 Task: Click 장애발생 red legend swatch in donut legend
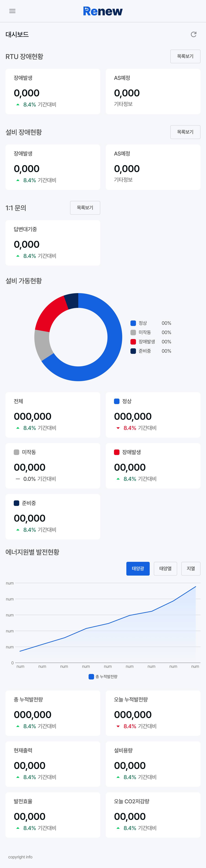[133, 342]
